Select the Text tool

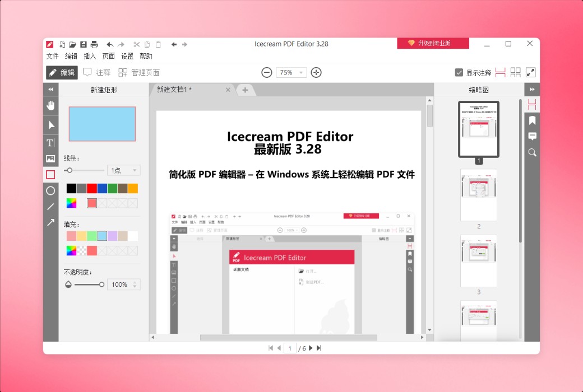[x=50, y=142]
